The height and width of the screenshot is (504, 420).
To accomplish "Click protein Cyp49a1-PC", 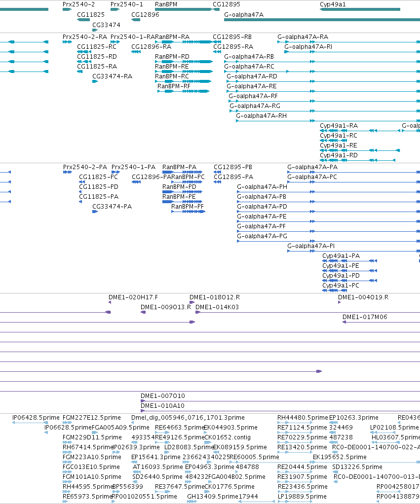I will point(341,286).
